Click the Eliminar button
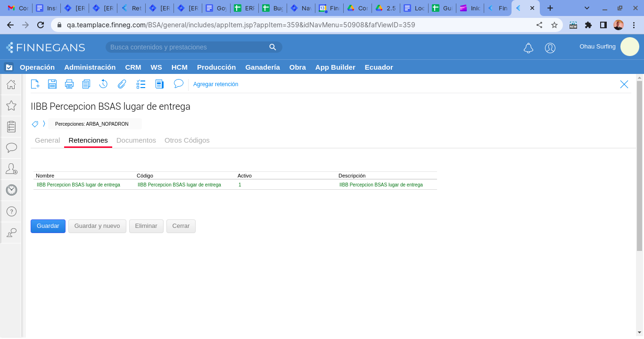Viewport: 644px width, 339px height. pyautogui.click(x=146, y=226)
